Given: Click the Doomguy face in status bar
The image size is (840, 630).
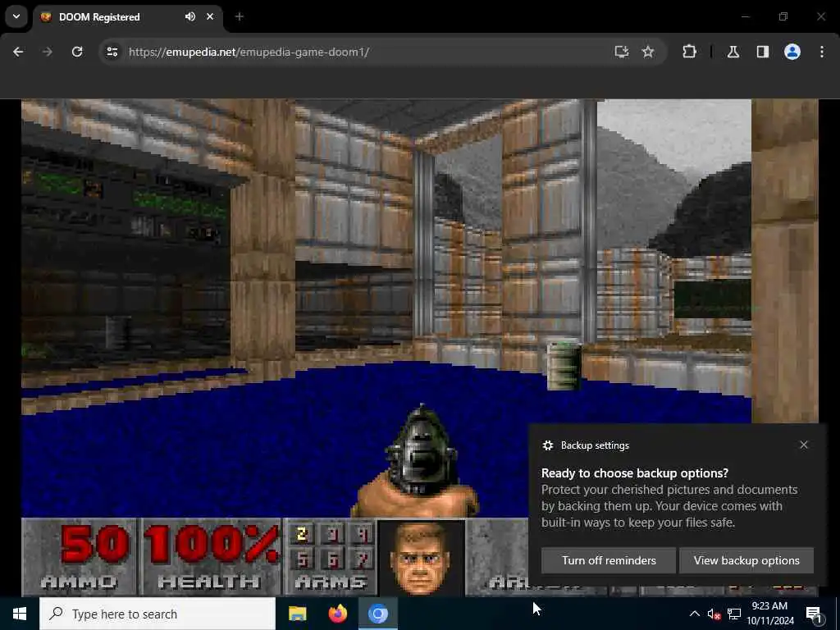Looking at the screenshot, I should coord(421,558).
